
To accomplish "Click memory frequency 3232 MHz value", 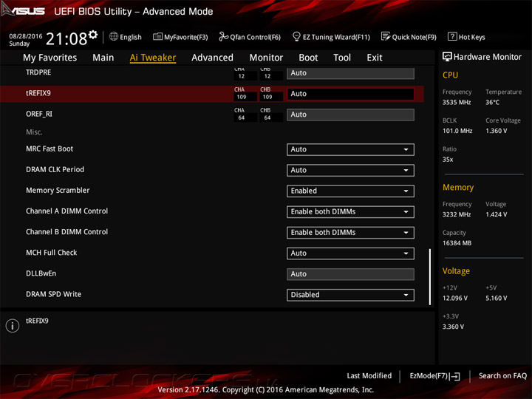I will (457, 214).
